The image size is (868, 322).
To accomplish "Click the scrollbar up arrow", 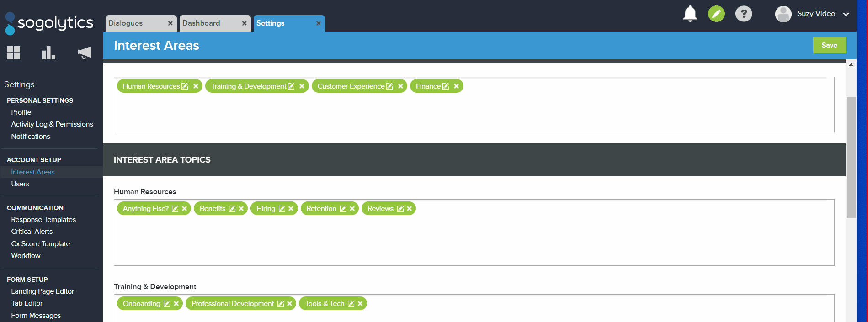I will click(x=851, y=65).
